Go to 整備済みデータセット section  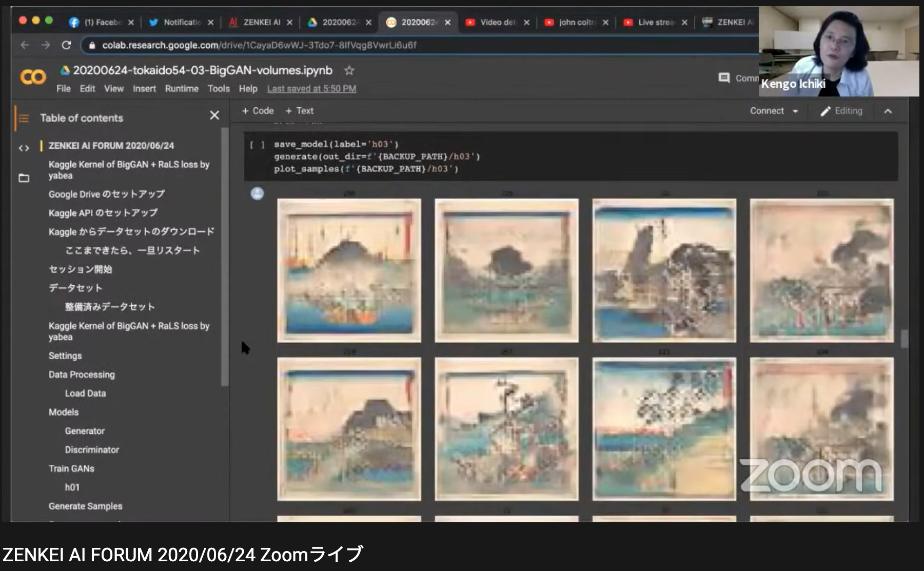coord(110,307)
